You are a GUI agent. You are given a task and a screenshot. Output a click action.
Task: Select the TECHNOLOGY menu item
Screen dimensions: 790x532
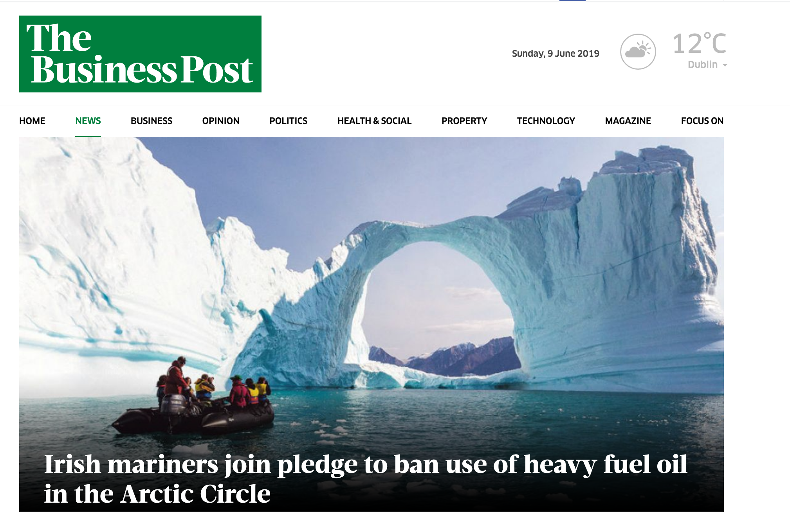[x=546, y=121]
